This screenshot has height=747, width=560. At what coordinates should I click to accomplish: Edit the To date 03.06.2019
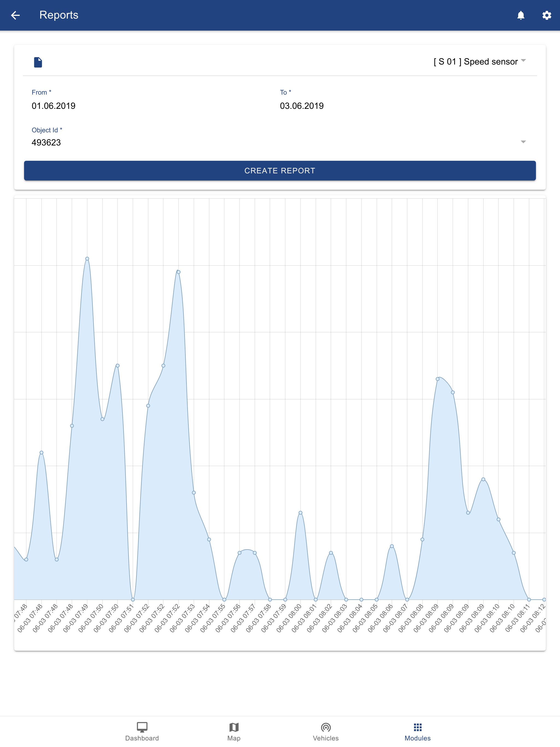point(302,106)
